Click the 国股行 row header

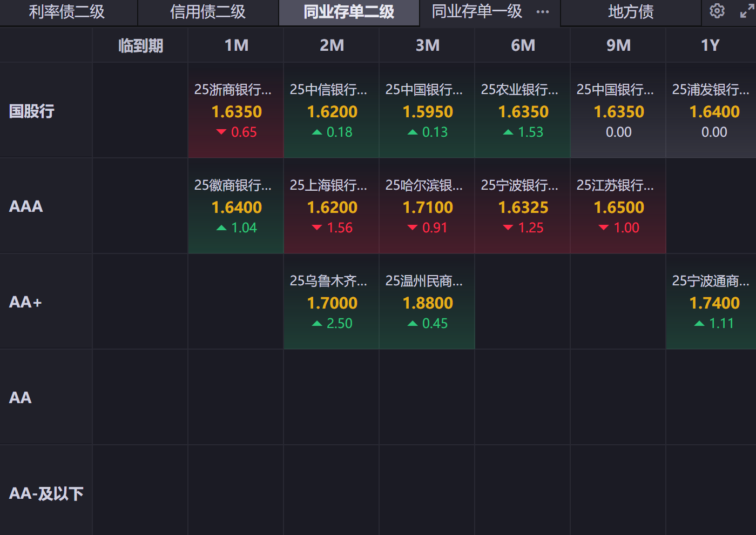[x=32, y=111]
